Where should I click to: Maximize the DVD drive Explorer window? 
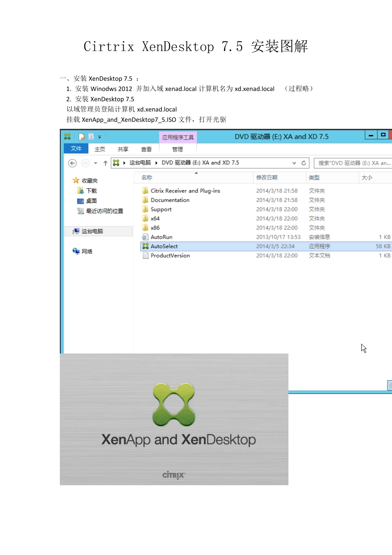pyautogui.click(x=383, y=135)
